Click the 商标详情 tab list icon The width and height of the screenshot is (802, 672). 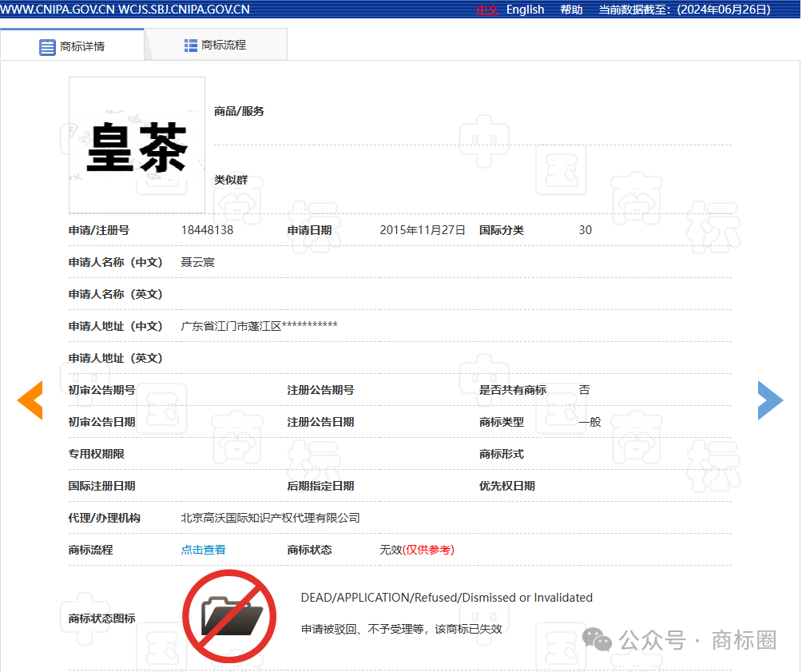(x=48, y=47)
